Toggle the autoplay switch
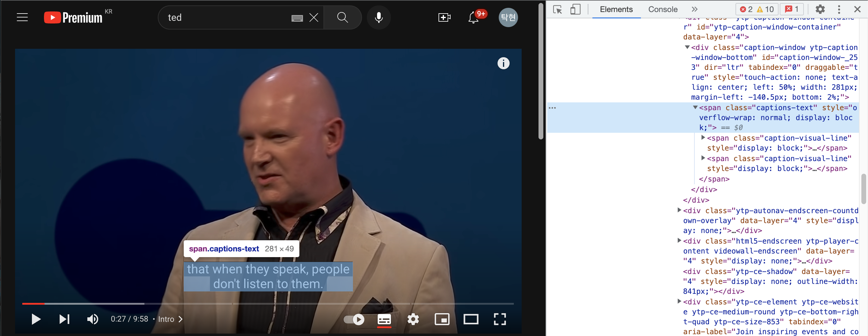 354,319
